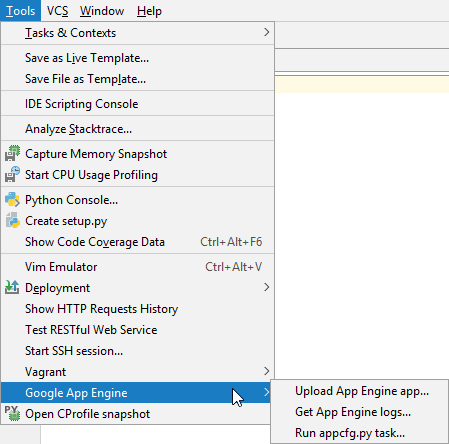Screen dimensions: 449x444
Task: Click the Deployment upload icon
Action: [x=12, y=287]
